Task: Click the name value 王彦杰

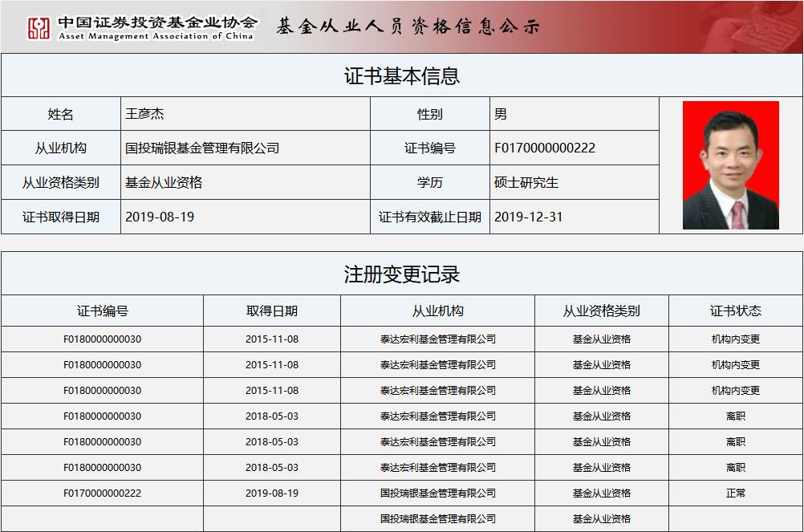Action: (x=144, y=113)
